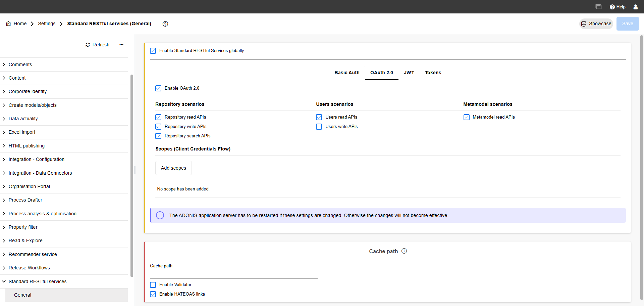The image size is (644, 306).
Task: Click the sidebar vertical scrollbar
Action: [x=132, y=175]
